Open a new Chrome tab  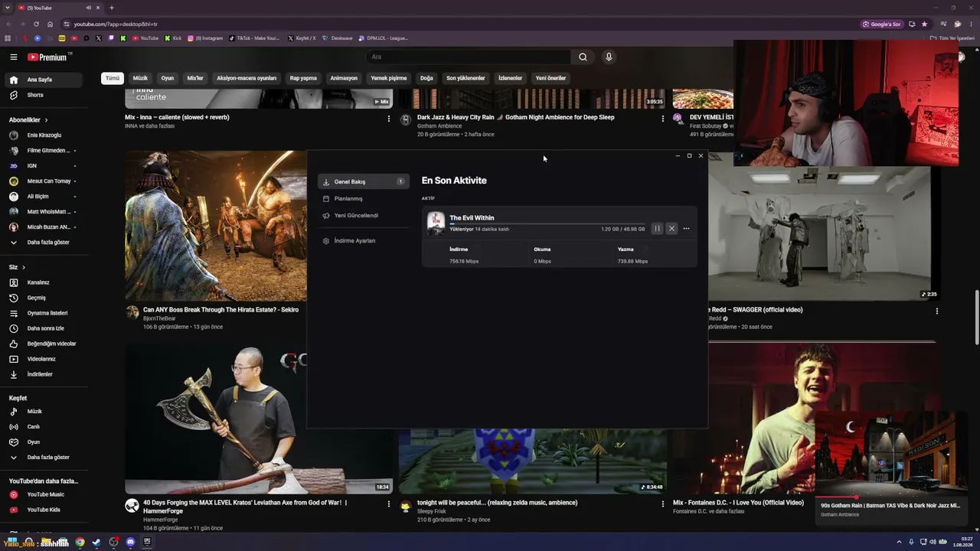click(112, 8)
